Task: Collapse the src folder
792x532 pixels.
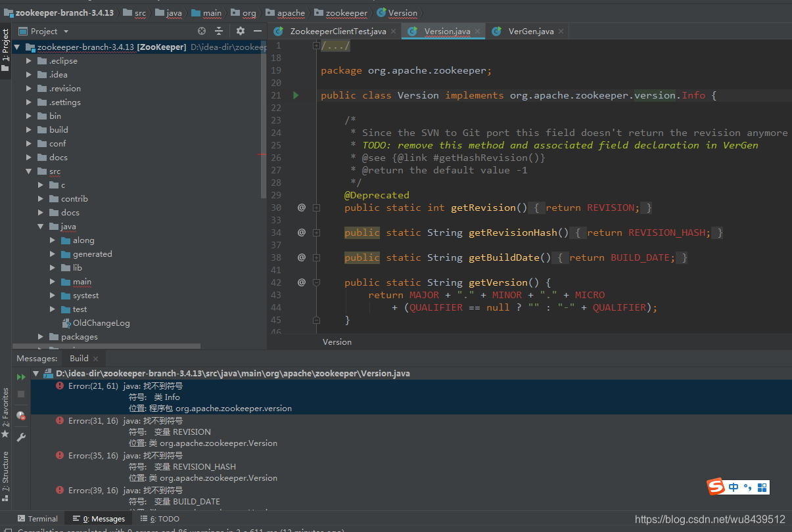Action: tap(29, 171)
